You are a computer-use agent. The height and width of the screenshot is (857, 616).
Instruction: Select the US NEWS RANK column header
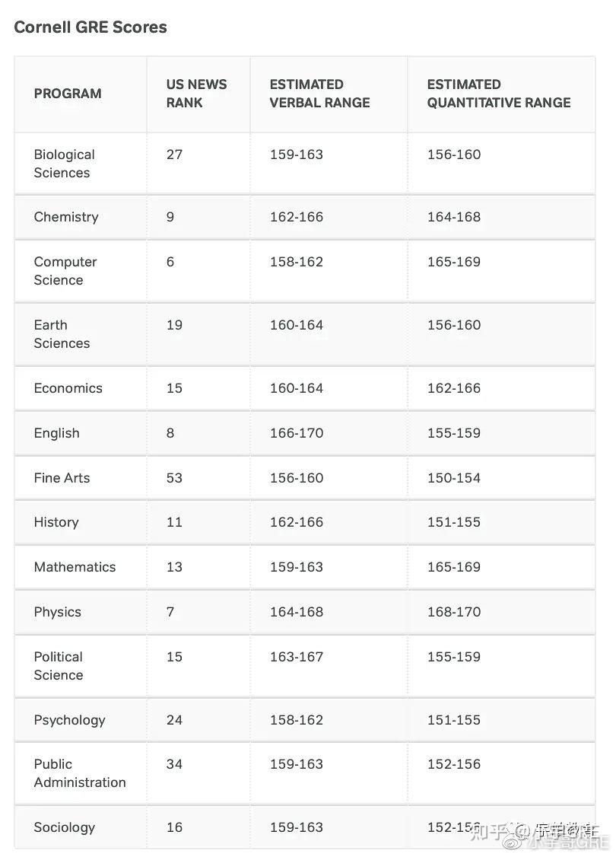click(196, 94)
